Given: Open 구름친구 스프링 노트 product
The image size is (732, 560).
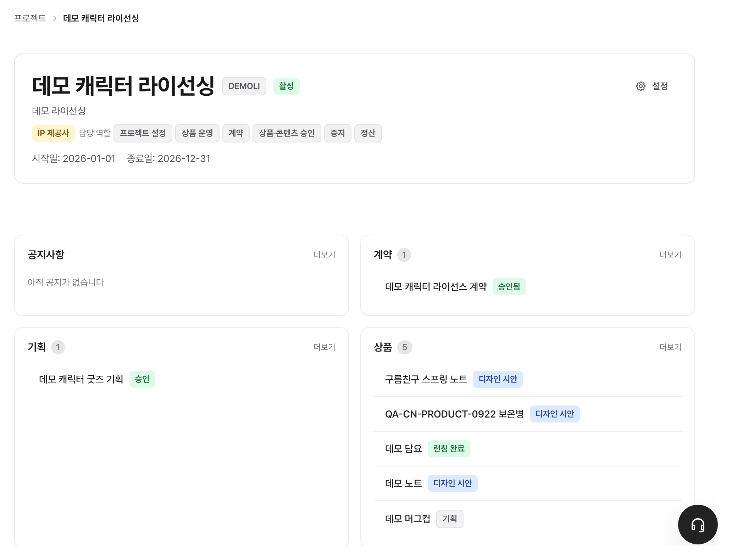Looking at the screenshot, I should 426,379.
